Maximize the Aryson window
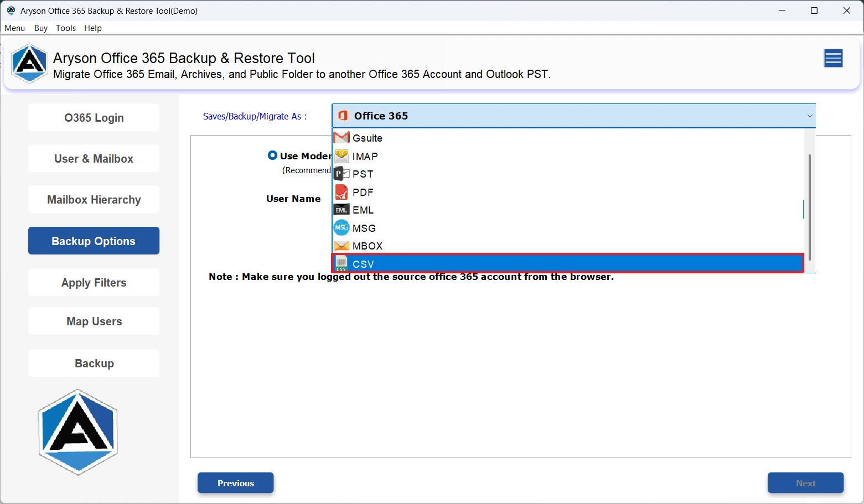864x504 pixels. point(814,11)
